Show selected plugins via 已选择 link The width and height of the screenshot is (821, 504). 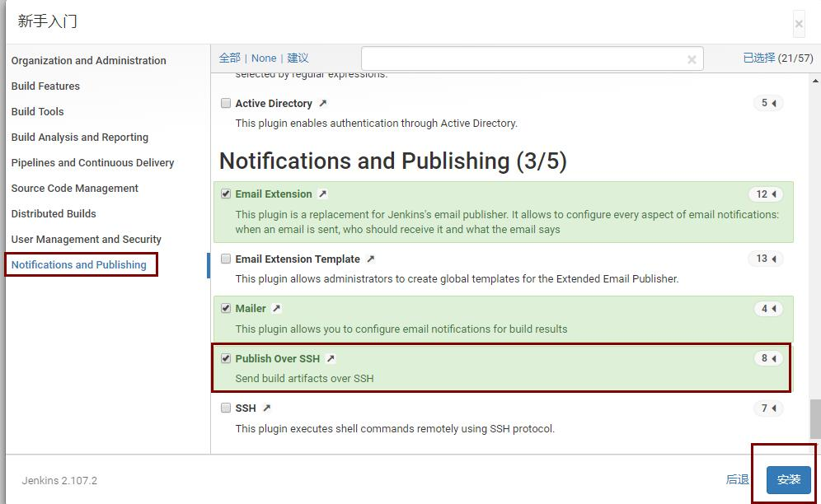pos(758,58)
